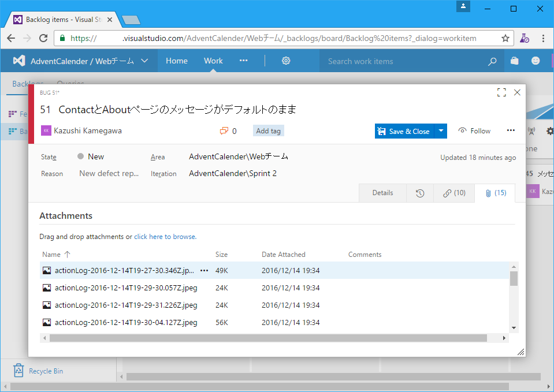This screenshot has width=554, height=392.
Task: Click the attachment list horizontal scrollbar
Action: coord(268,338)
